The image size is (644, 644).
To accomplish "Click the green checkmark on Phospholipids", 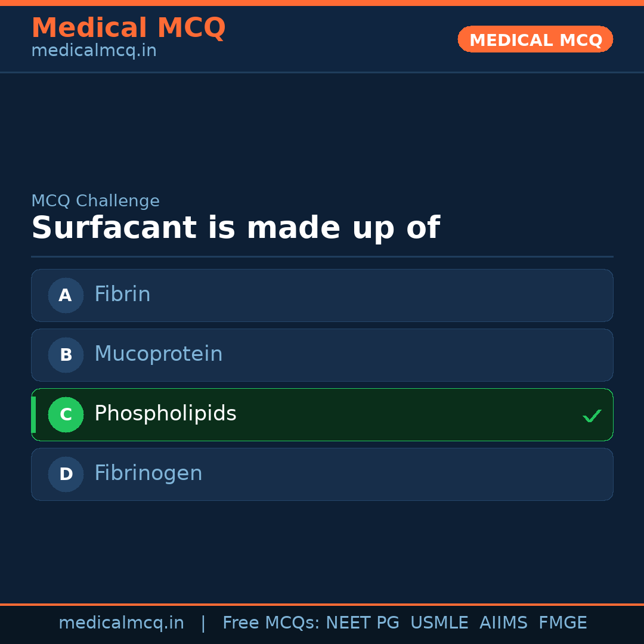I will tap(592, 415).
